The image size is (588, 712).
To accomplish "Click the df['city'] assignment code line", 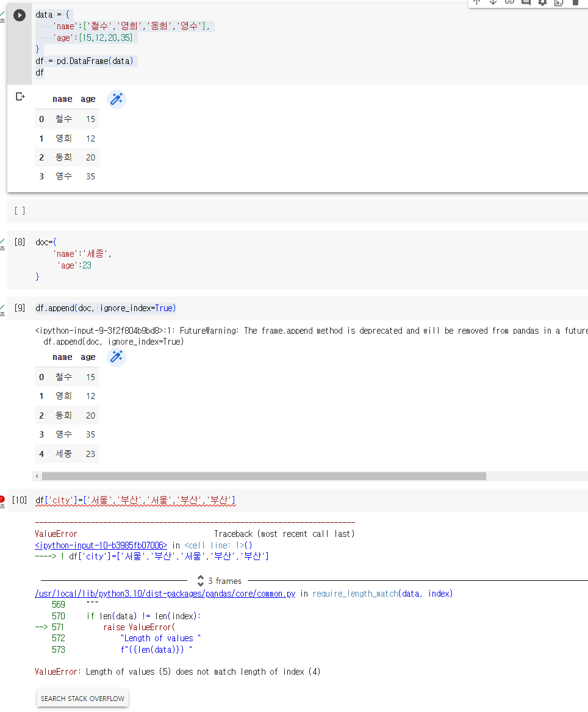I will [135, 500].
